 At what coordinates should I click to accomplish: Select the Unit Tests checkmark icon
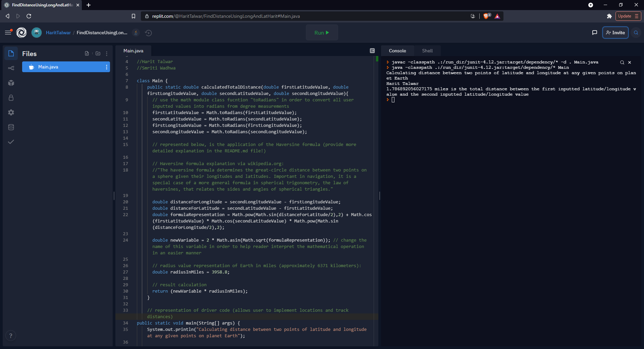coord(11,142)
